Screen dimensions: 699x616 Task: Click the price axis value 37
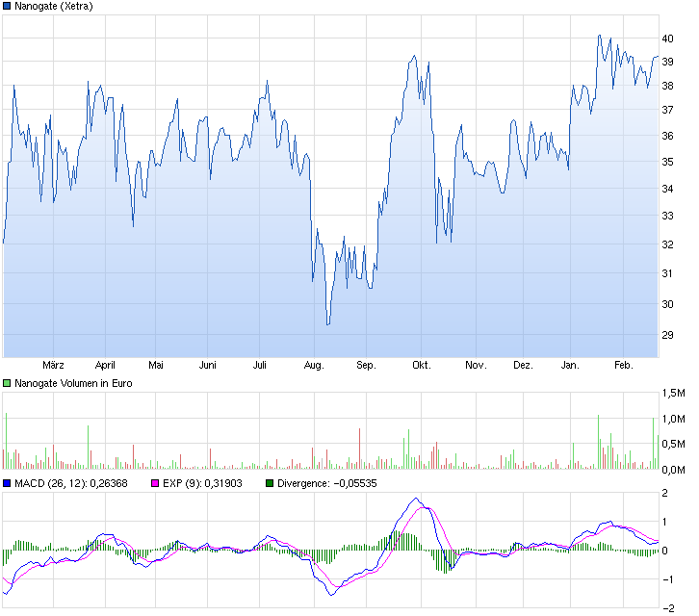[667, 110]
